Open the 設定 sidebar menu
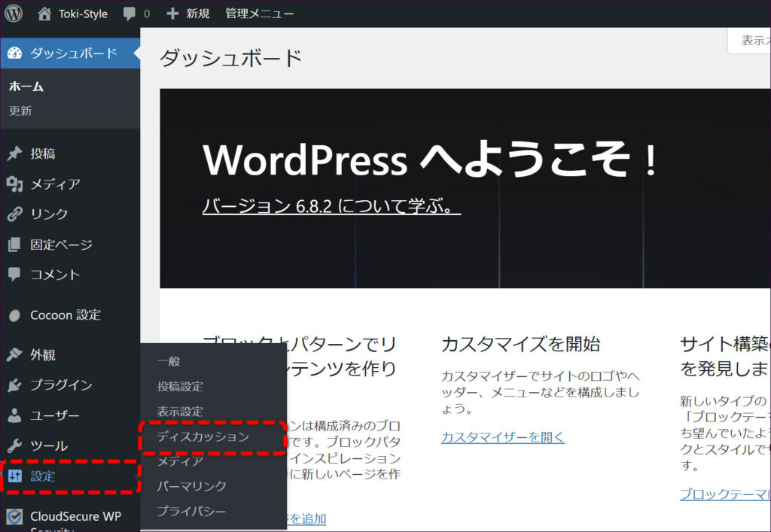771x532 pixels. point(42,476)
